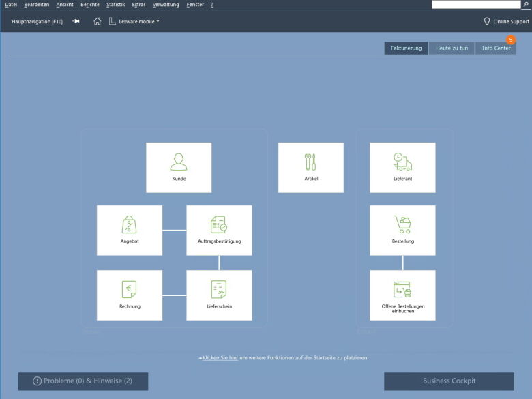532x399 pixels.
Task: Open the Auftragsbestätigung tile
Action: pyautogui.click(x=219, y=230)
